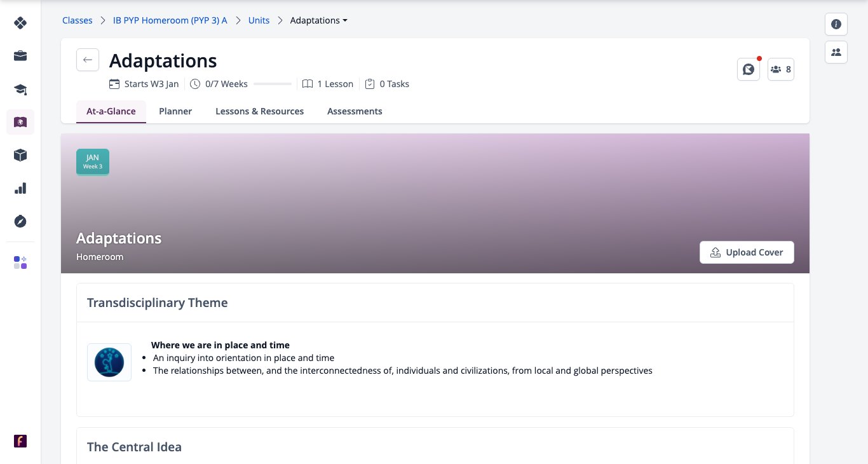
Task: Open the compass explore icon
Action: pos(20,221)
